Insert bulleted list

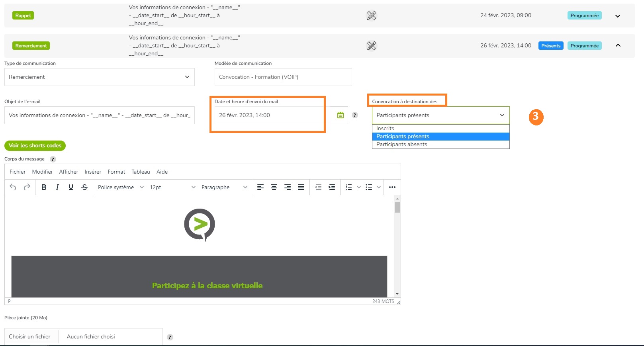tap(369, 187)
